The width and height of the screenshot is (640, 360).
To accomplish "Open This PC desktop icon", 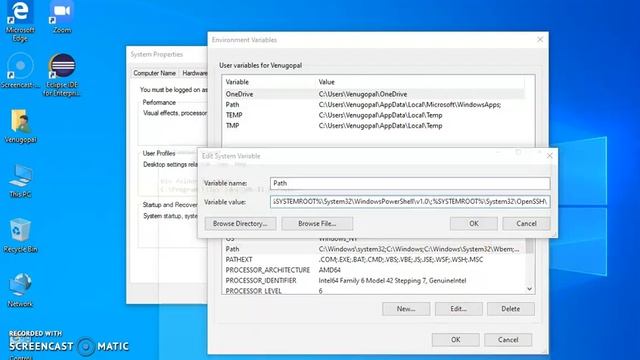I will [20, 180].
